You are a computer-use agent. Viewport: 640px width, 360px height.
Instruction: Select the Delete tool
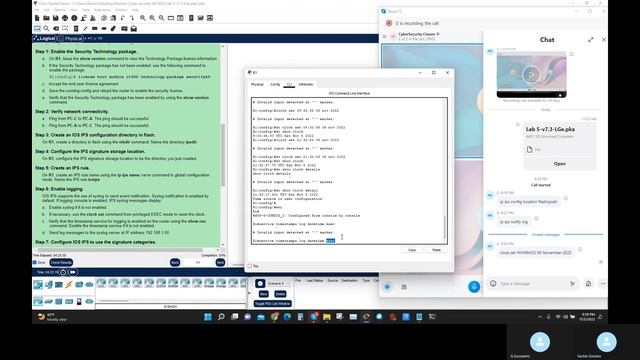(x=56, y=29)
